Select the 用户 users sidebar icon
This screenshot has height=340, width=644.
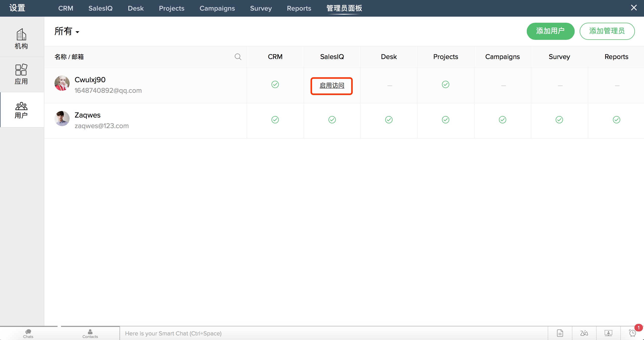click(x=21, y=110)
